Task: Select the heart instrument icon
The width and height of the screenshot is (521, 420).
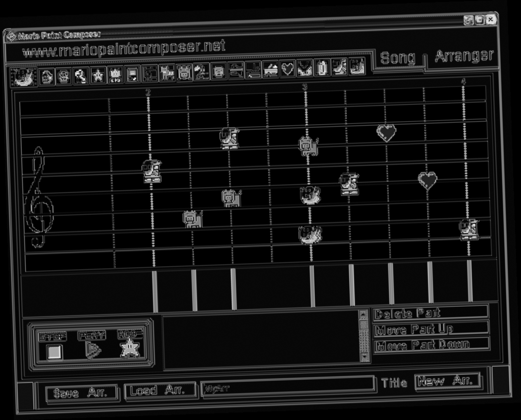Action: coord(287,73)
